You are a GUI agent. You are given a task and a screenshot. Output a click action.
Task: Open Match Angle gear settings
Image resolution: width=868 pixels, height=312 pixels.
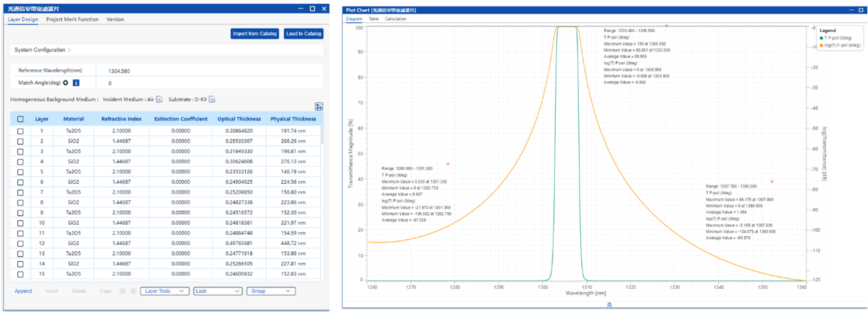pyautogui.click(x=65, y=83)
